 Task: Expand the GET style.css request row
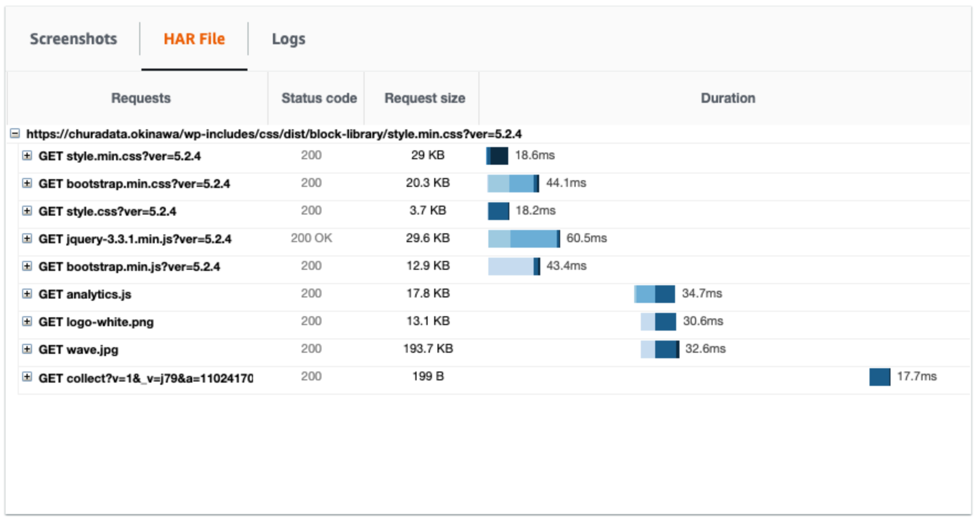pyautogui.click(x=27, y=211)
